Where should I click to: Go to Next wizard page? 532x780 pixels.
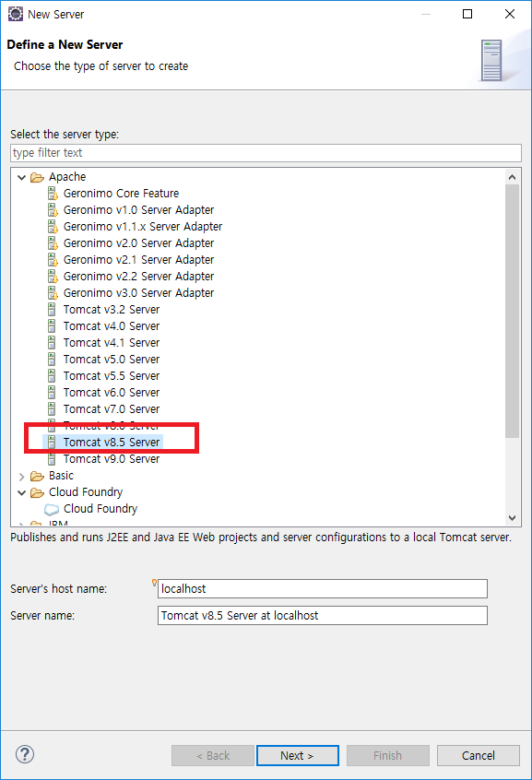[298, 756]
